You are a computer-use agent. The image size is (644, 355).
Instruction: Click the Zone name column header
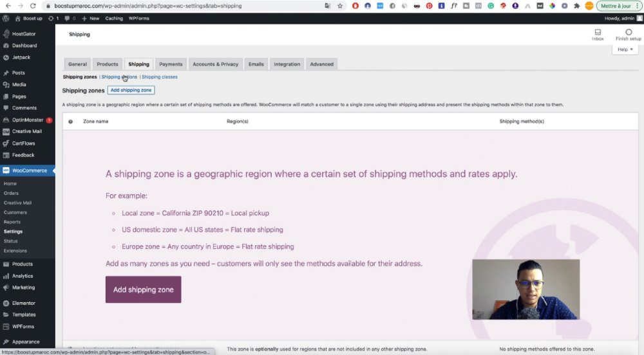(x=96, y=122)
